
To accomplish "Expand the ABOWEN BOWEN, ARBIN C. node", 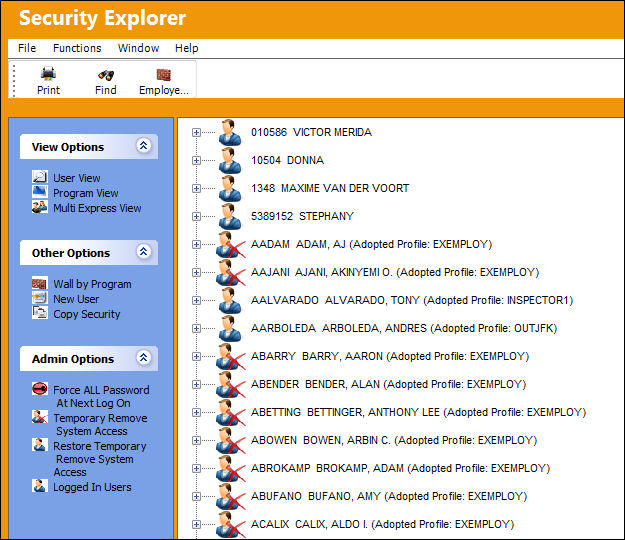I will click(196, 440).
